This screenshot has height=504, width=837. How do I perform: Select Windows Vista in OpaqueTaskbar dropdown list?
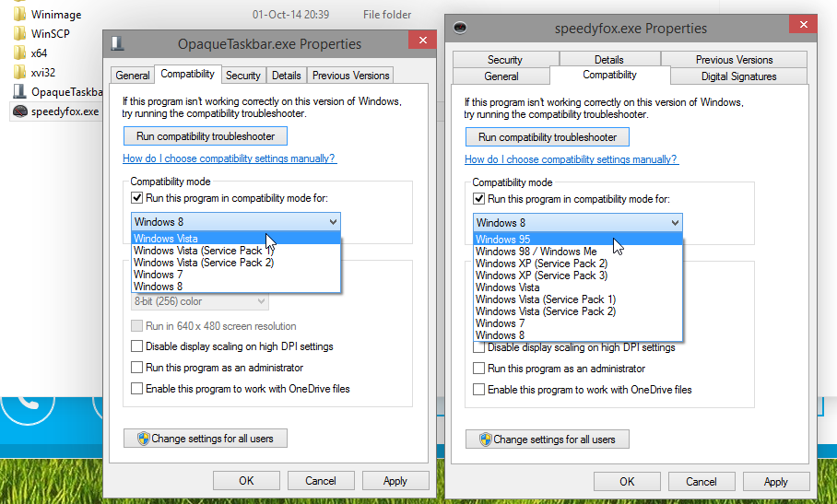coord(236,239)
